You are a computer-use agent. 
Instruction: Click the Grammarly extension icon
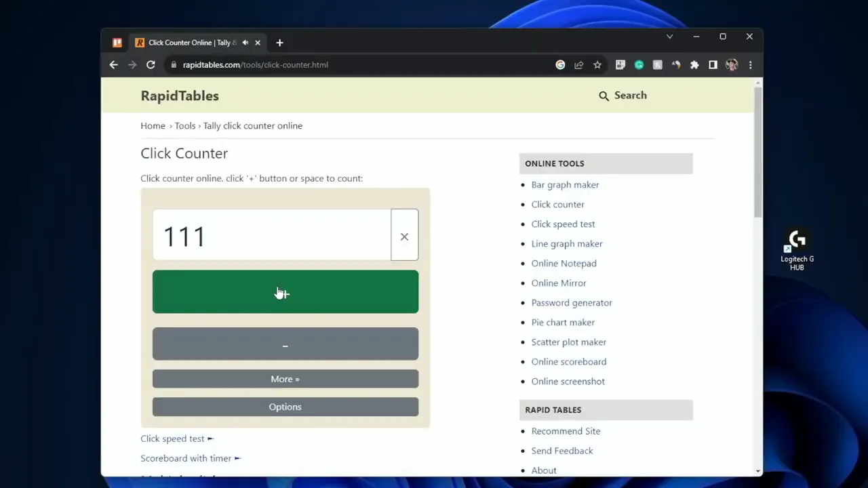click(639, 65)
